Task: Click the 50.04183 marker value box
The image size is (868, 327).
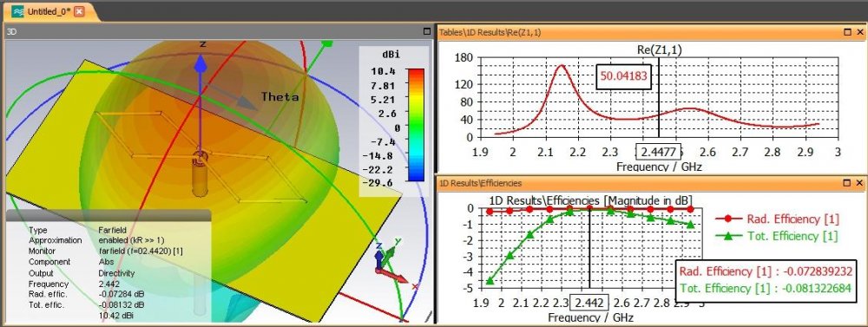Action: [623, 77]
